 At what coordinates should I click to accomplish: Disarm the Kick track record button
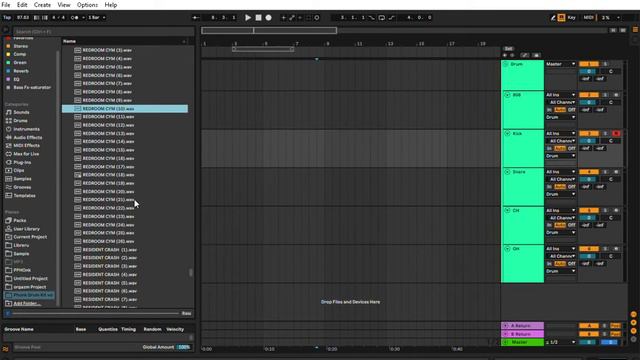(x=616, y=133)
